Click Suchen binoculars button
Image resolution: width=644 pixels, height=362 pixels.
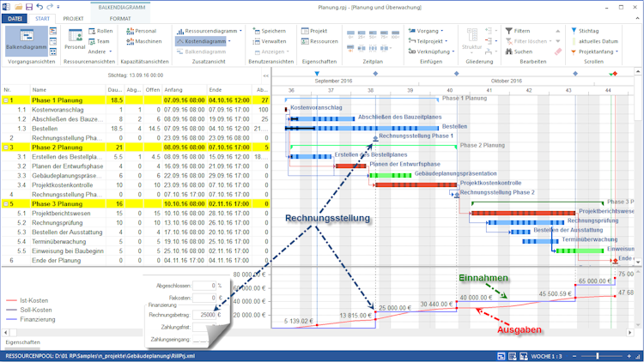519,51
